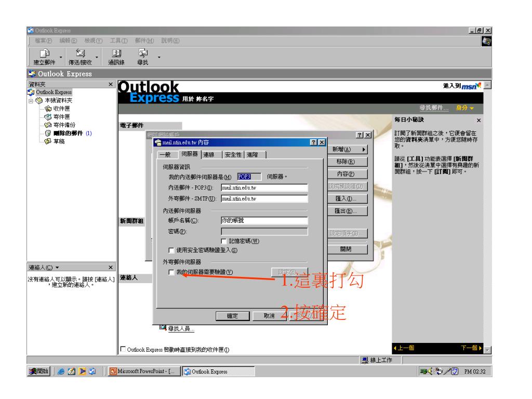The width and height of the screenshot is (532, 399).
Task: Confirm with the 確定 button
Action: [x=232, y=316]
